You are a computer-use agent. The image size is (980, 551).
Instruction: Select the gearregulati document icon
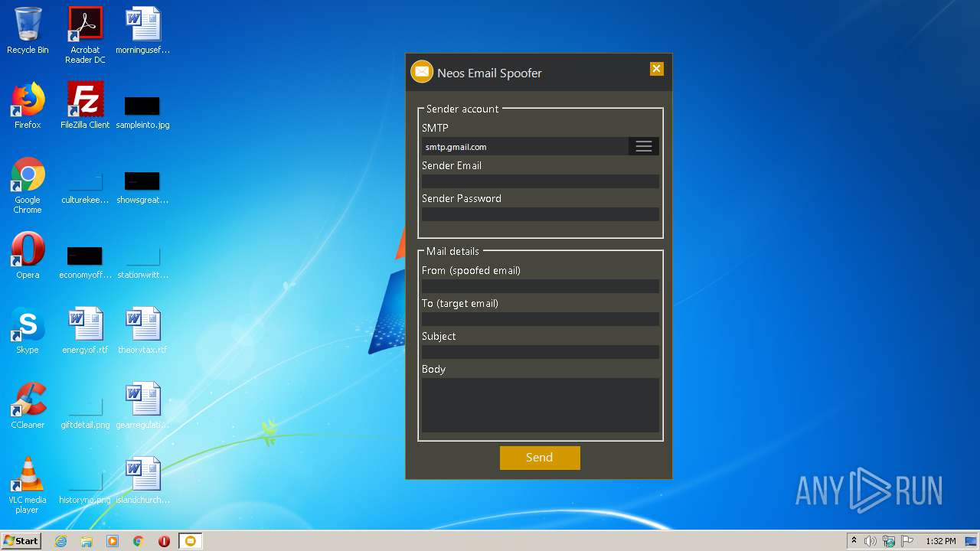point(142,406)
